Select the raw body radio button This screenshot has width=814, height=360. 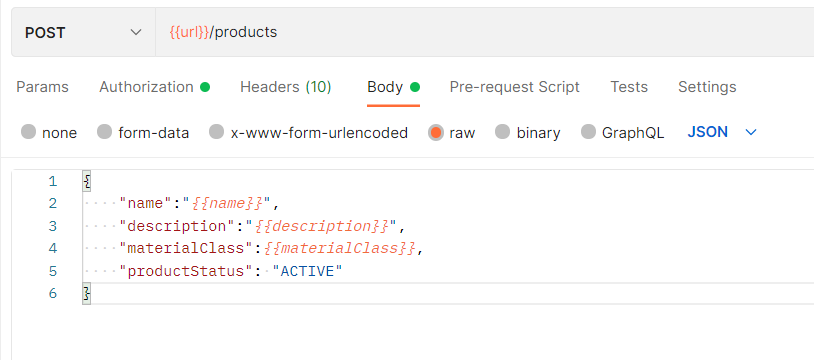(436, 132)
